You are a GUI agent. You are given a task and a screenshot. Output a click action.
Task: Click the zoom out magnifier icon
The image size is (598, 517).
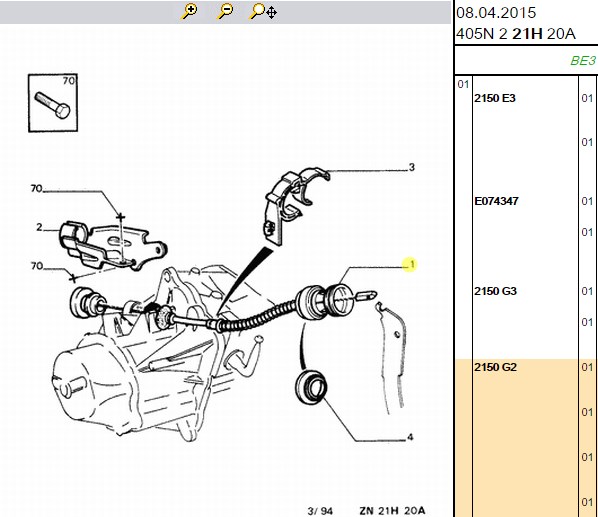[x=225, y=11]
